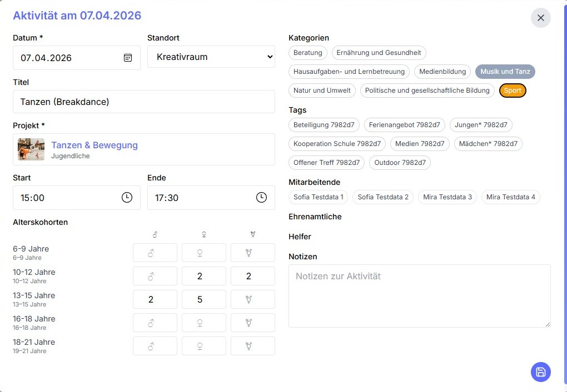Open the calendar picker in Datum field

128,58
